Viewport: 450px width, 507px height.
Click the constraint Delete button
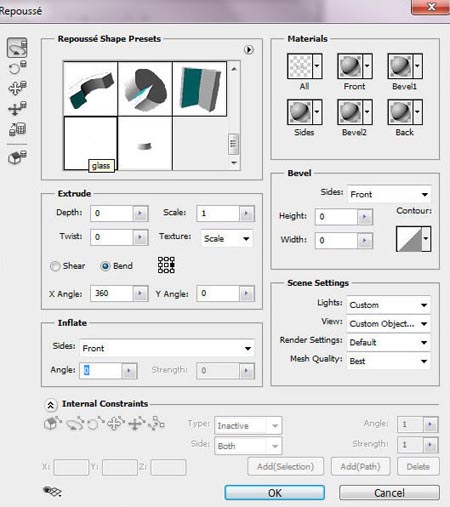tap(418, 466)
